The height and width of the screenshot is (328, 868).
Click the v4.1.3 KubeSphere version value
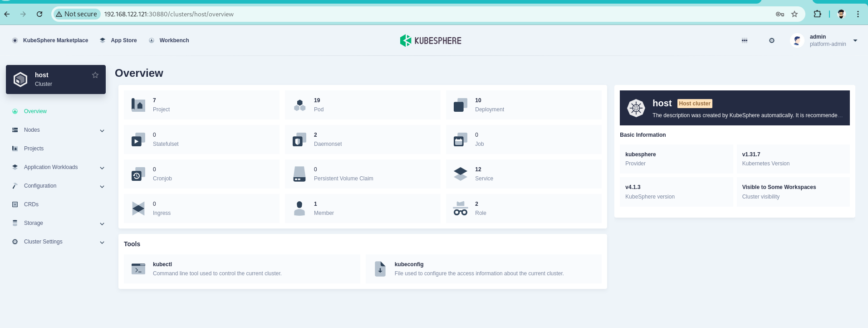(x=633, y=187)
